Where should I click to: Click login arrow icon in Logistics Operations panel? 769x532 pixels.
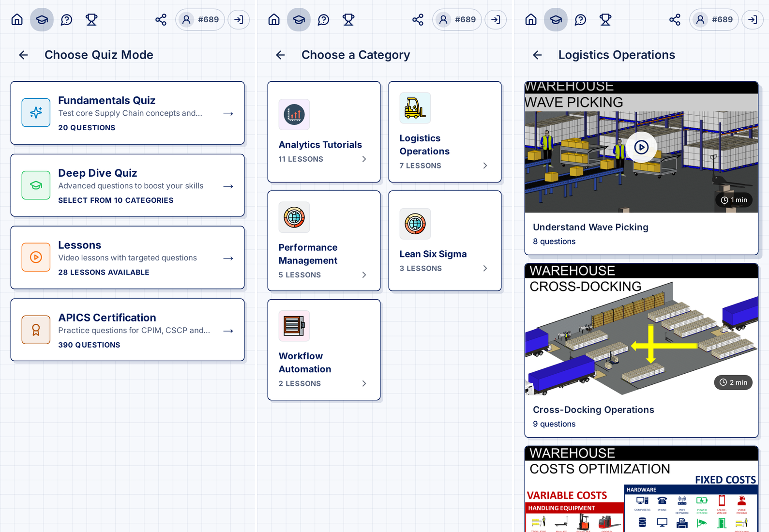click(x=753, y=19)
